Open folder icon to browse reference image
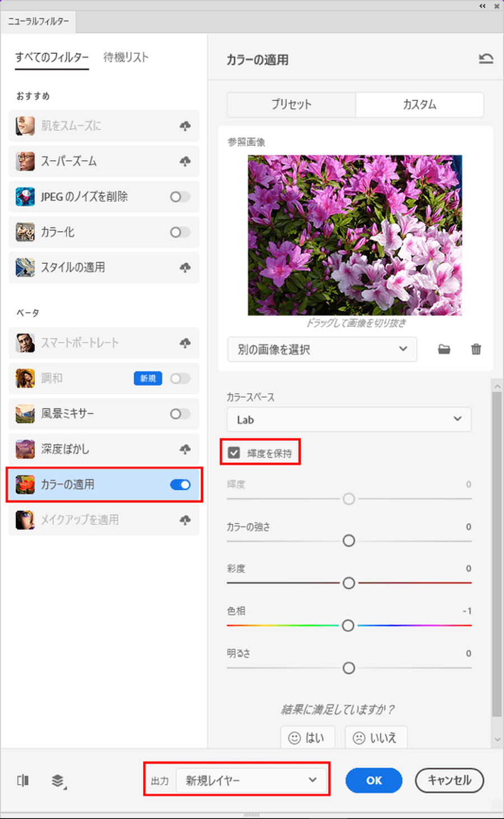Screen dimensions: 504x819 [x=444, y=350]
